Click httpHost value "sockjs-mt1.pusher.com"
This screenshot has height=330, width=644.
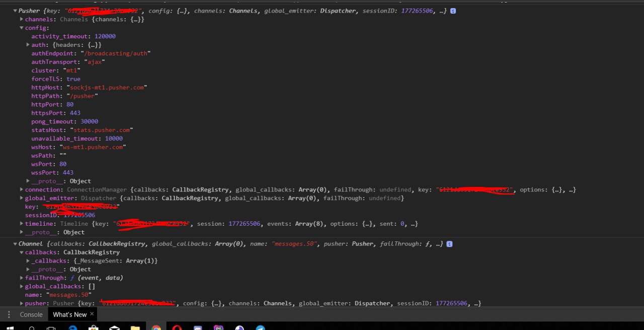pos(107,87)
